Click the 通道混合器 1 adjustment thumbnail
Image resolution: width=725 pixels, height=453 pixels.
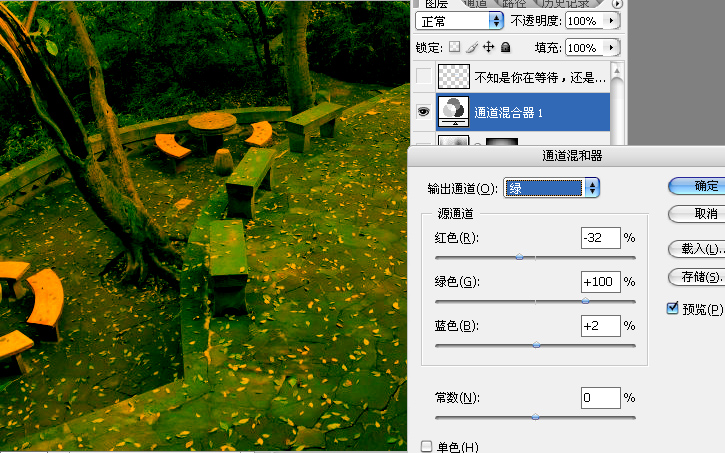[x=453, y=111]
